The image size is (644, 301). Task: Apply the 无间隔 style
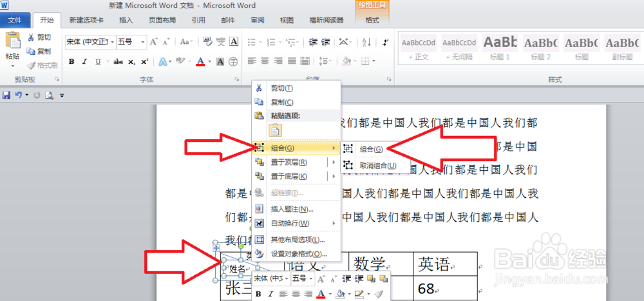[459, 48]
